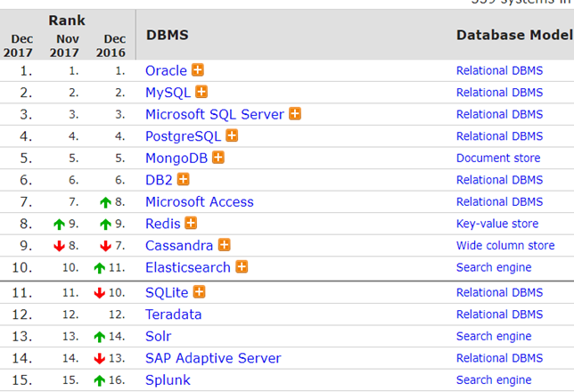Screen dimensions: 574x392
Task: Click Dec 2016 rank 16. in Splunk row
Action: [117, 380]
